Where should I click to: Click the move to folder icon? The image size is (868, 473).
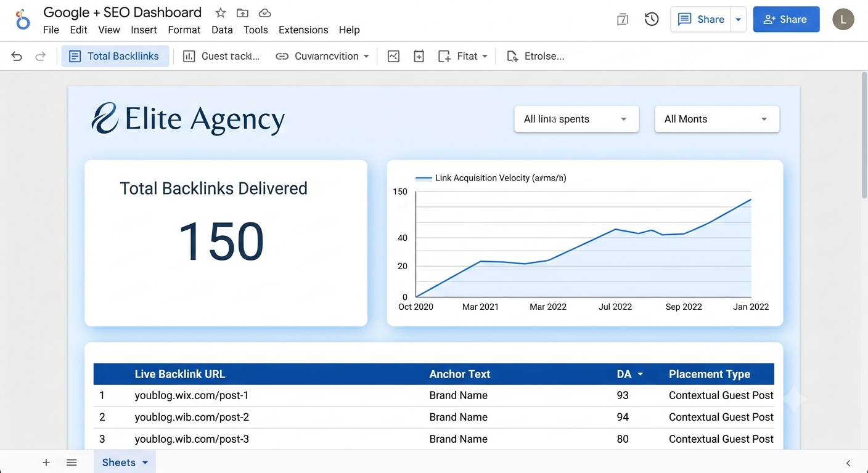click(242, 13)
